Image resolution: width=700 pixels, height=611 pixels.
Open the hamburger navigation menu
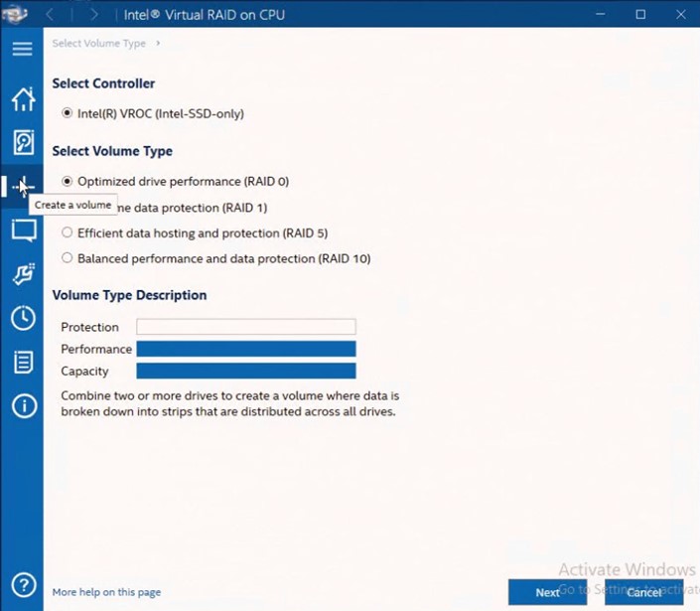pyautogui.click(x=22, y=49)
